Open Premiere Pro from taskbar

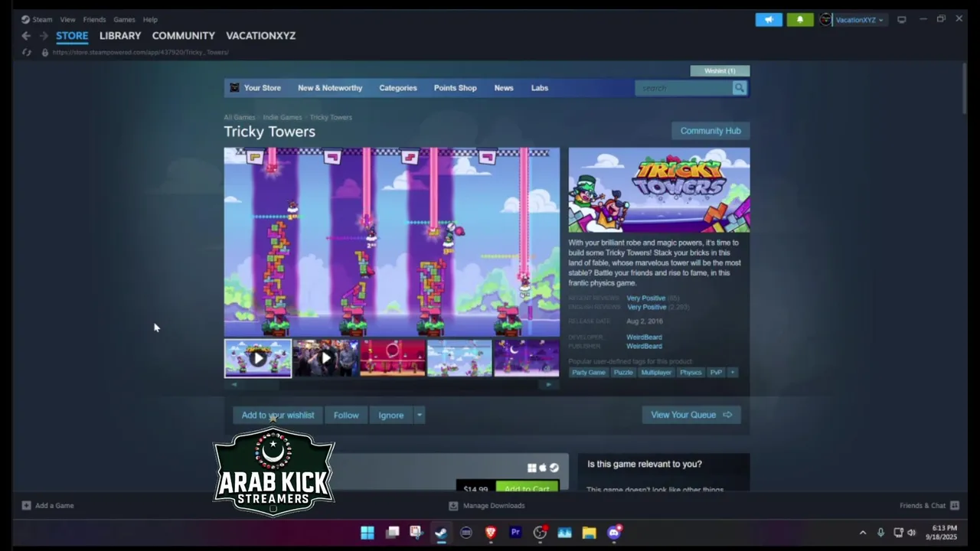tap(515, 533)
